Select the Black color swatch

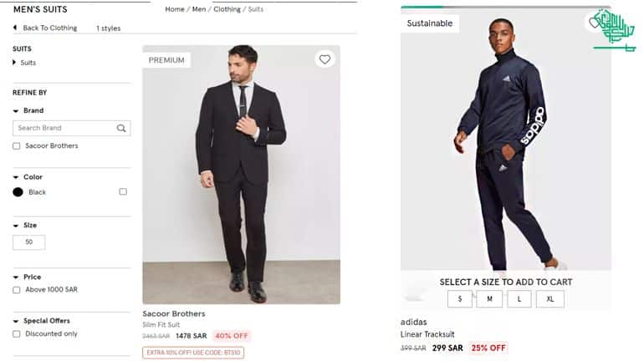(x=18, y=192)
